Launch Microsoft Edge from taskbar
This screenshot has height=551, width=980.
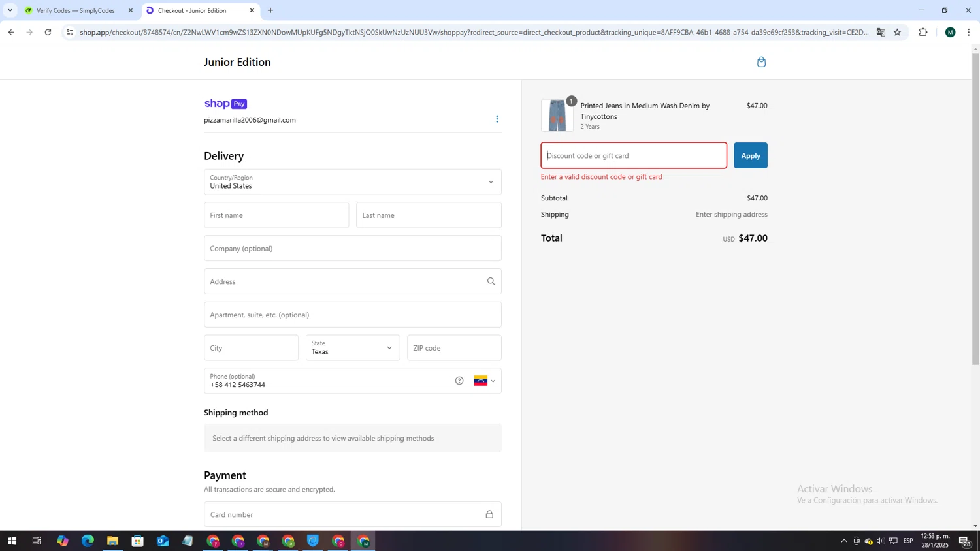88,541
